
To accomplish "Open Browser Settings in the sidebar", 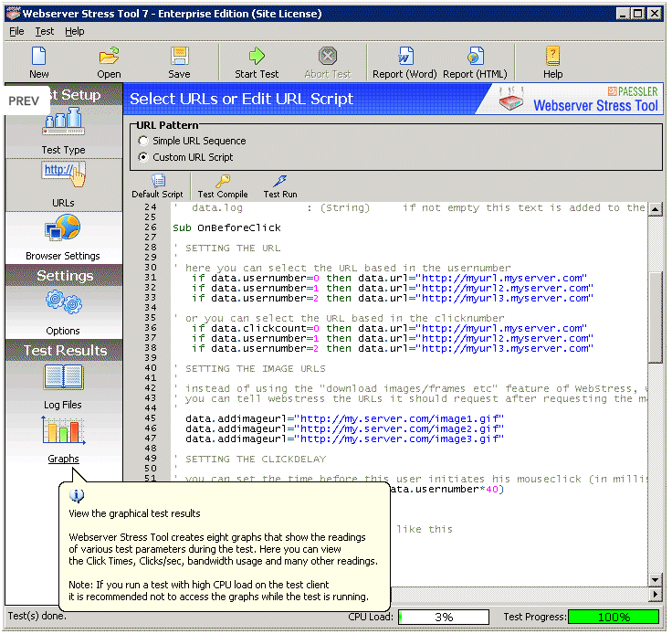I will (x=63, y=227).
